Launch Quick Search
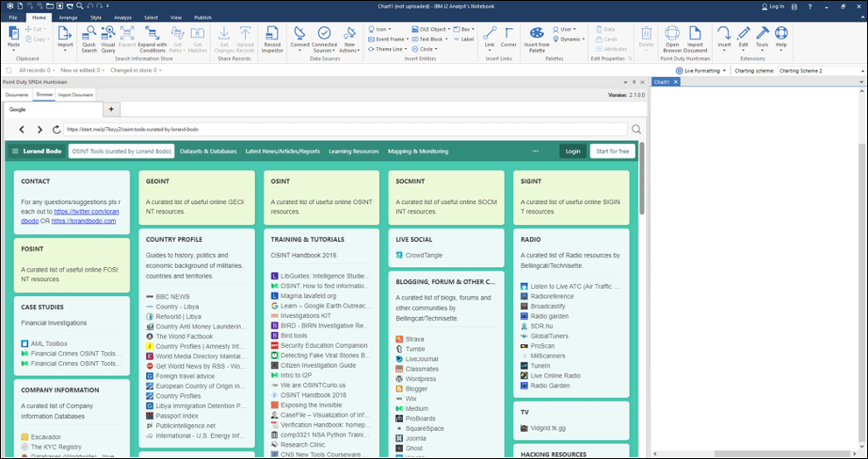Viewport: 868px width, 459px height. coord(89,39)
